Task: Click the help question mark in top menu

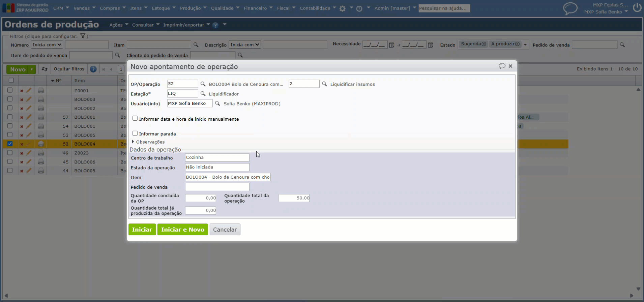Action: 359,8
